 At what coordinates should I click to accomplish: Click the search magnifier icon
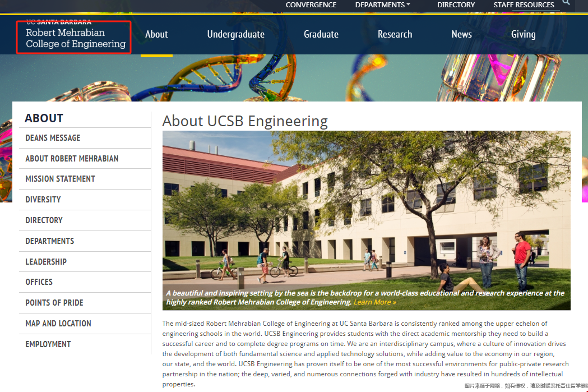(x=566, y=3)
